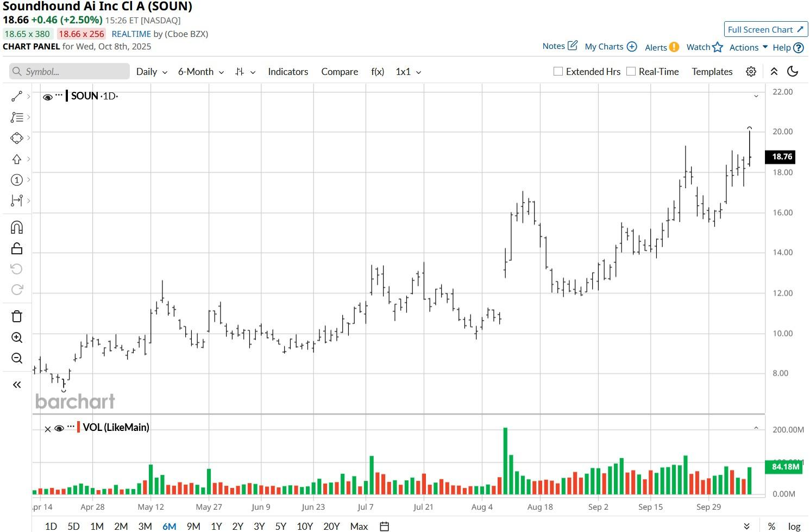810x532 pixels.
Task: Select the shapes drawing tool
Action: tap(17, 138)
